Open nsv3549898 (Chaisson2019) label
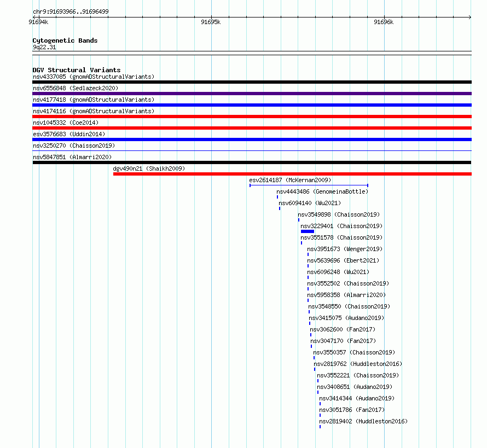 pyautogui.click(x=339, y=214)
